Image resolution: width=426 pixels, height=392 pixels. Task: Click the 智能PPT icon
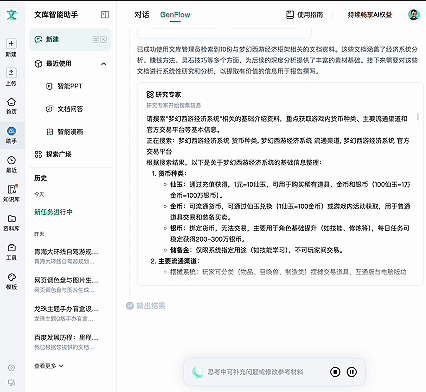click(x=49, y=86)
